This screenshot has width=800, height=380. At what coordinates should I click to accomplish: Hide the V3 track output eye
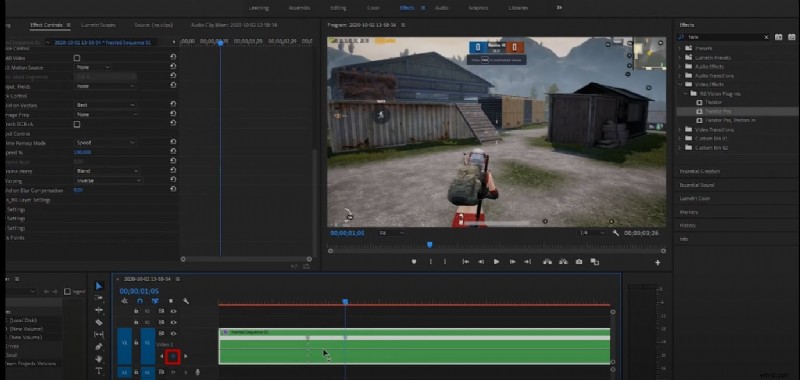point(173,311)
